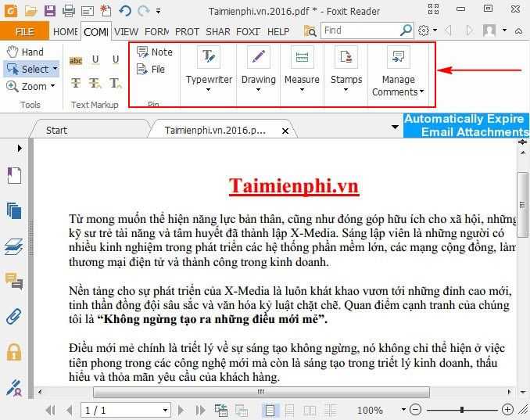Open the Attachments paperclip panel icon

click(14, 317)
